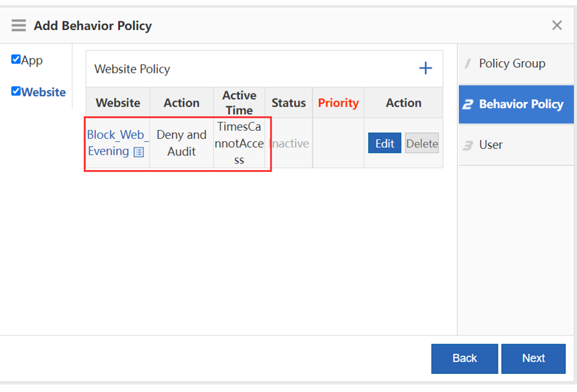Close the Add Behavior Policy dialog
The width and height of the screenshot is (577, 392).
557,25
